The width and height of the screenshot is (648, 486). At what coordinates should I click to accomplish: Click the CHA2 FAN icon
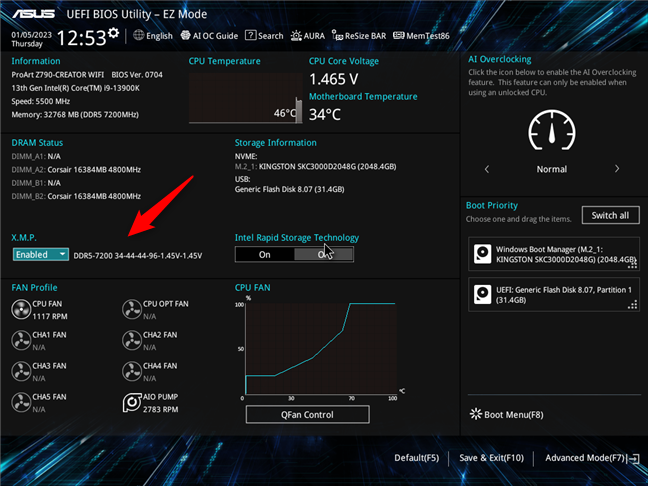pyautogui.click(x=132, y=341)
